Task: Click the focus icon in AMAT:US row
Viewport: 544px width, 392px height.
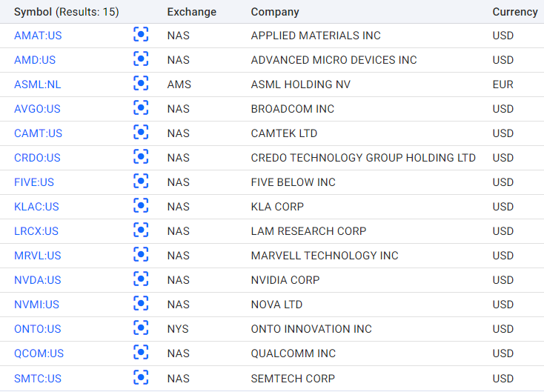Action: [141, 35]
